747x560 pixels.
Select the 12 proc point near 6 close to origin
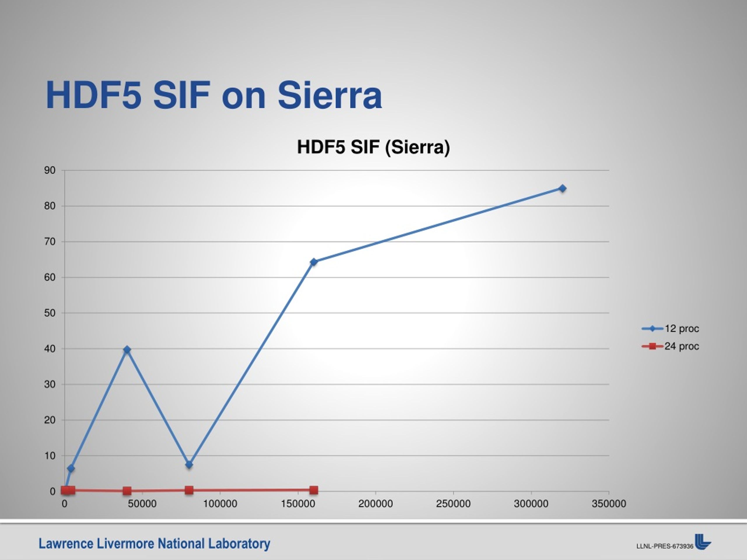point(71,468)
